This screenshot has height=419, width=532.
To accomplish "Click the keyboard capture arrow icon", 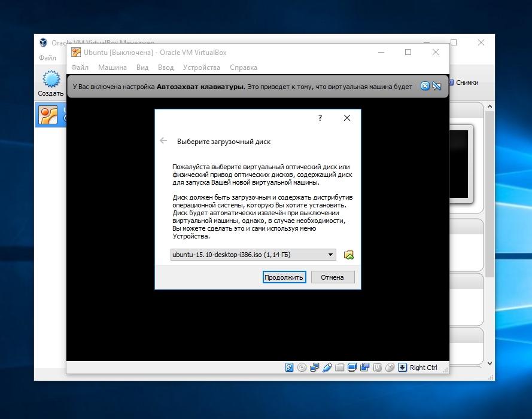I will [402, 368].
